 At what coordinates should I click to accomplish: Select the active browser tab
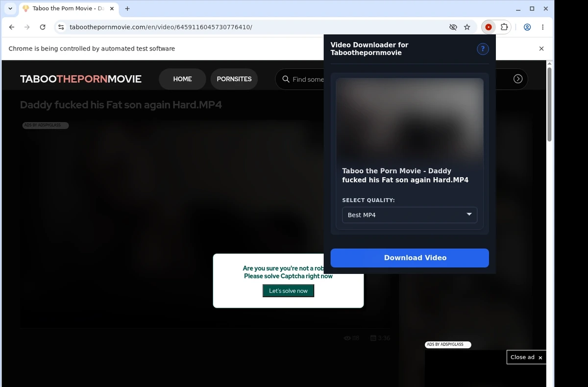[69, 8]
